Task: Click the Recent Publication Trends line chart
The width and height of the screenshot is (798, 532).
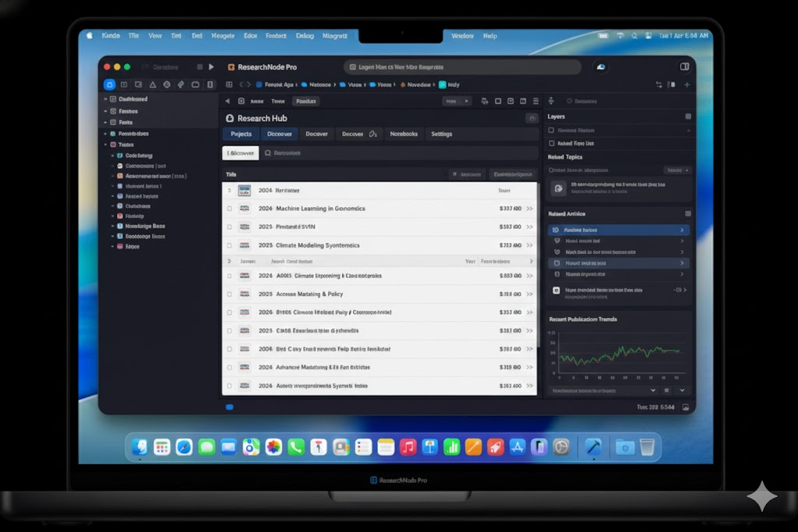Action: [620, 354]
